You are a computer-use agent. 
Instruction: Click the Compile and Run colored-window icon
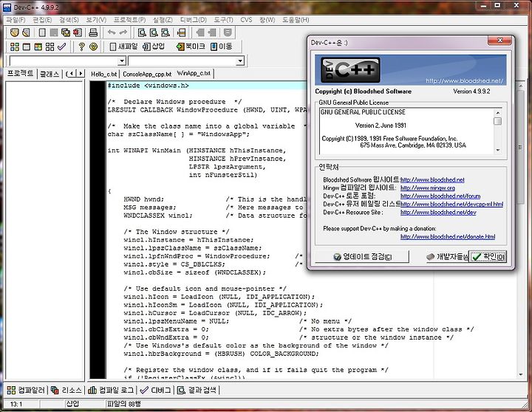(x=38, y=47)
